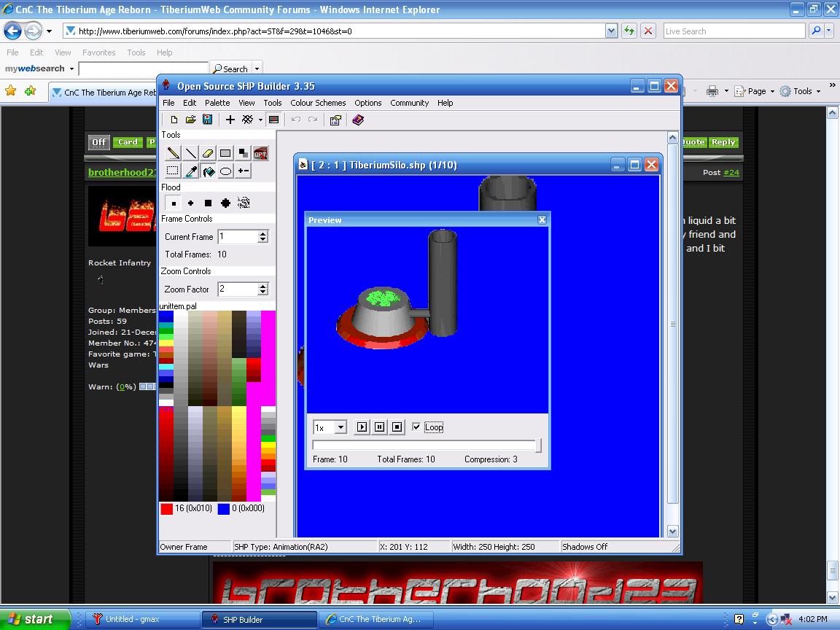The height and width of the screenshot is (630, 840).
Task: Save the SHP with floppy disk icon
Action: click(x=207, y=120)
